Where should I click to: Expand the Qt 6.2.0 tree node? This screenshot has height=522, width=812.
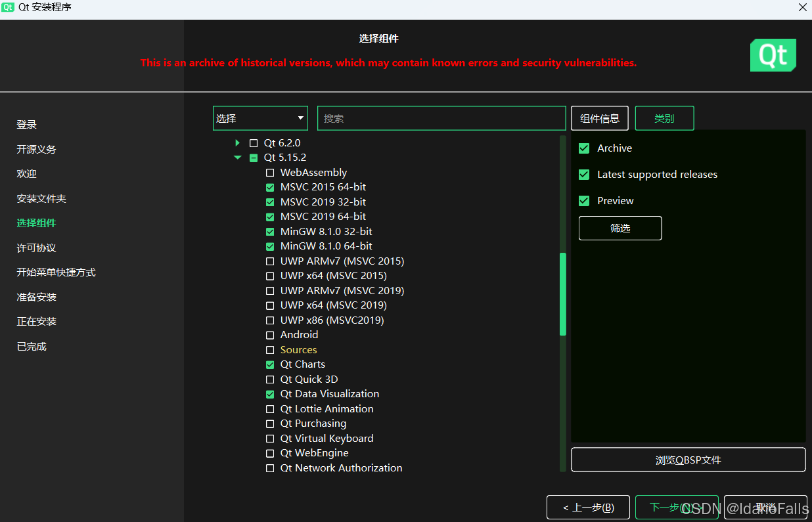pyautogui.click(x=238, y=142)
